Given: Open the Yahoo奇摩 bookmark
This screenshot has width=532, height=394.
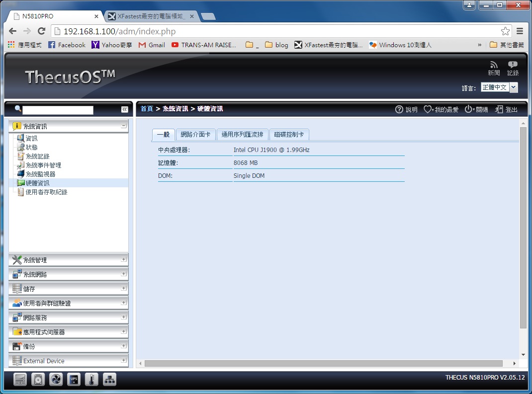Looking at the screenshot, I should point(112,45).
